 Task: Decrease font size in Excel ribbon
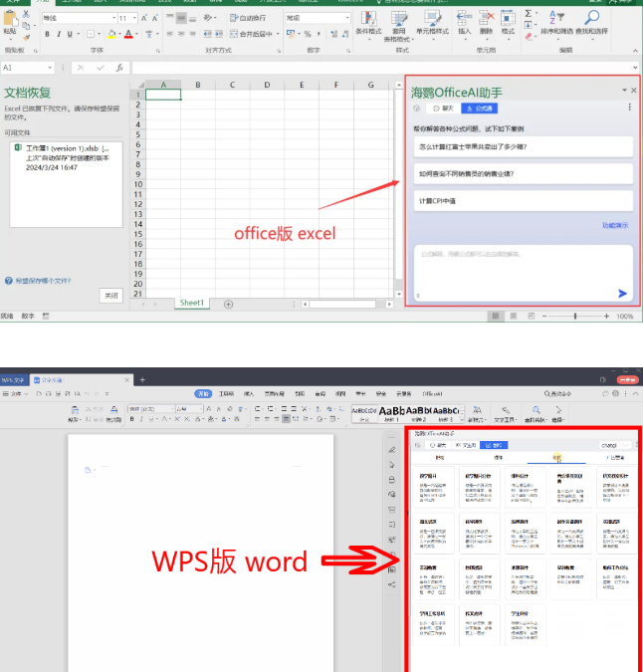(x=154, y=18)
